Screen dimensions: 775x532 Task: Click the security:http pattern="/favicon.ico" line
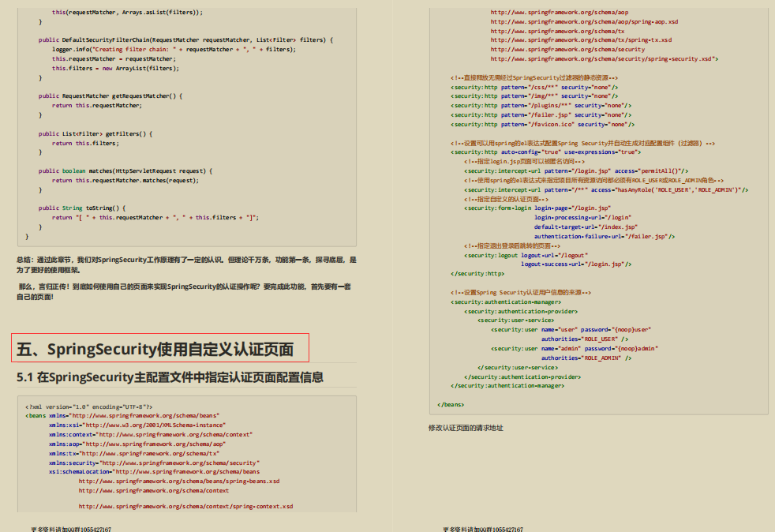(x=543, y=125)
